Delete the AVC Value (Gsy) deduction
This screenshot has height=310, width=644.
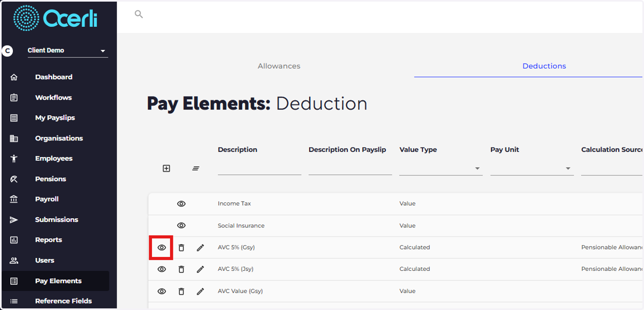(181, 291)
